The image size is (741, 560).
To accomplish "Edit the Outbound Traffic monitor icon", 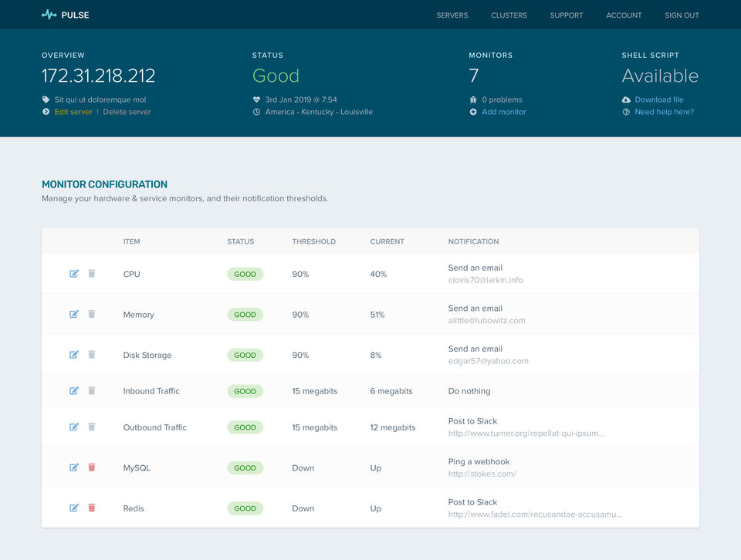I will tap(74, 427).
